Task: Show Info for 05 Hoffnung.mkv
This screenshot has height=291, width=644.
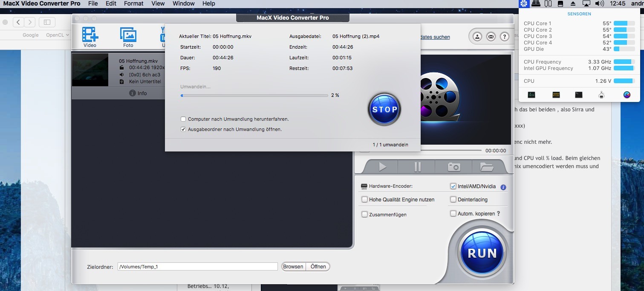Action: point(138,93)
